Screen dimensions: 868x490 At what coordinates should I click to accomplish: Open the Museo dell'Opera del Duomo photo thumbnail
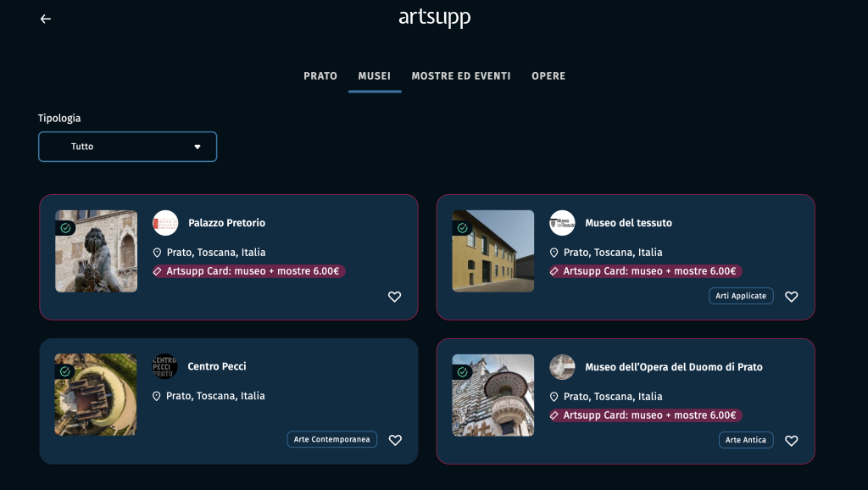[493, 395]
